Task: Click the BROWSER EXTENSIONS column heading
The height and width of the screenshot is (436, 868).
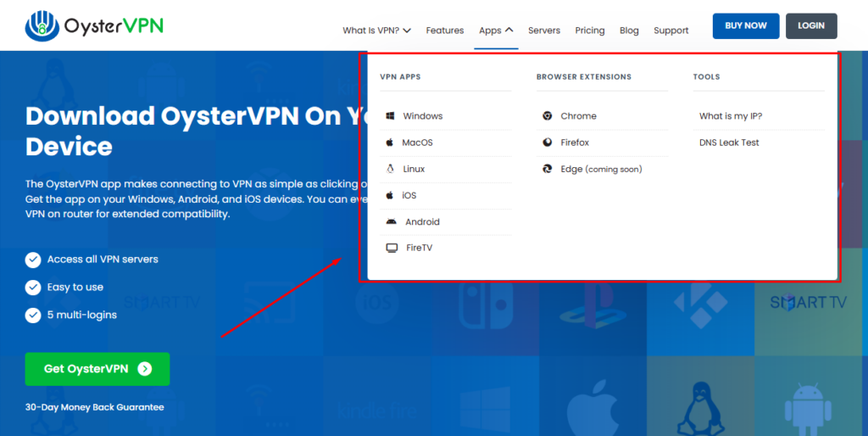Action: pos(584,76)
